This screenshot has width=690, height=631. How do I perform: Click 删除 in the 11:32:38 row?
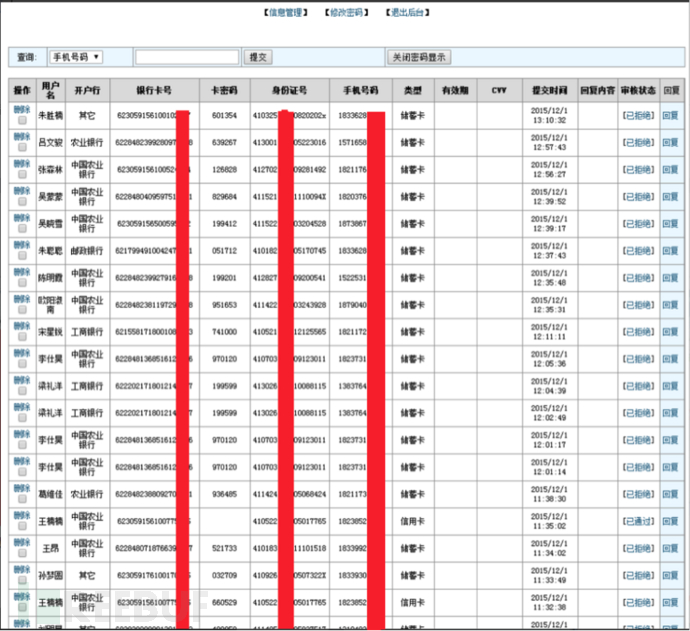pyautogui.click(x=22, y=597)
